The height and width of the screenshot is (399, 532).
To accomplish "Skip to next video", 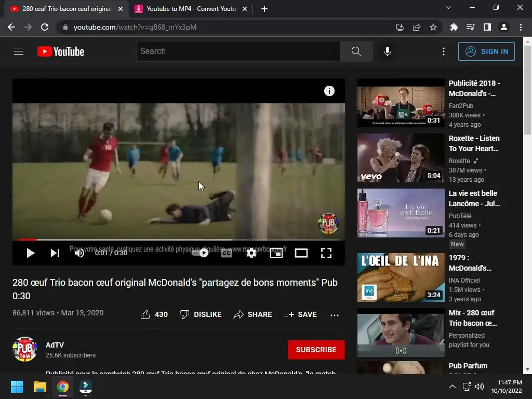I will [x=55, y=253].
